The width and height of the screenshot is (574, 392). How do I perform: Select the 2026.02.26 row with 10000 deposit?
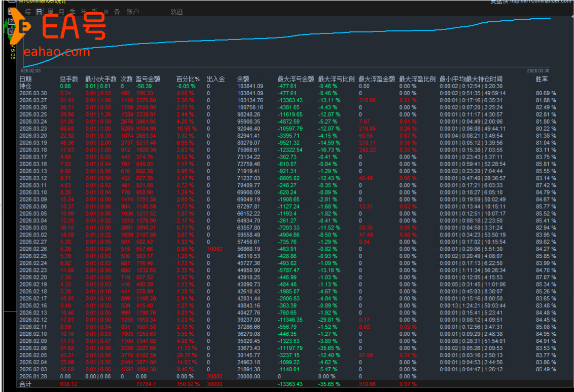33,249
